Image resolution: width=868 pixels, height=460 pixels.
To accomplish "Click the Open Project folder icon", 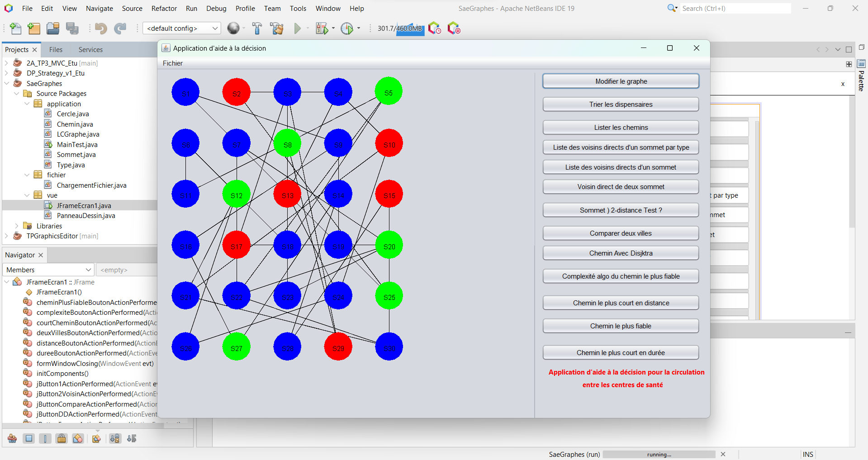I will tap(53, 28).
